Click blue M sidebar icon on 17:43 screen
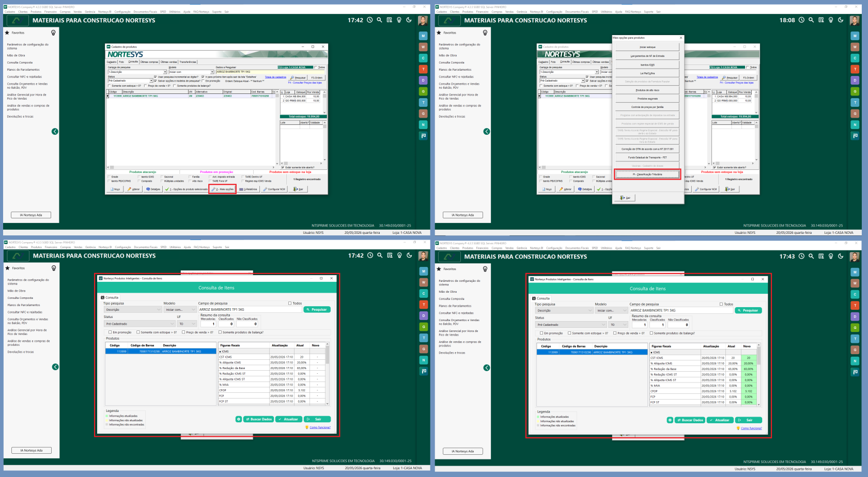Viewport: 868px width, 477px height. pyautogui.click(x=855, y=272)
